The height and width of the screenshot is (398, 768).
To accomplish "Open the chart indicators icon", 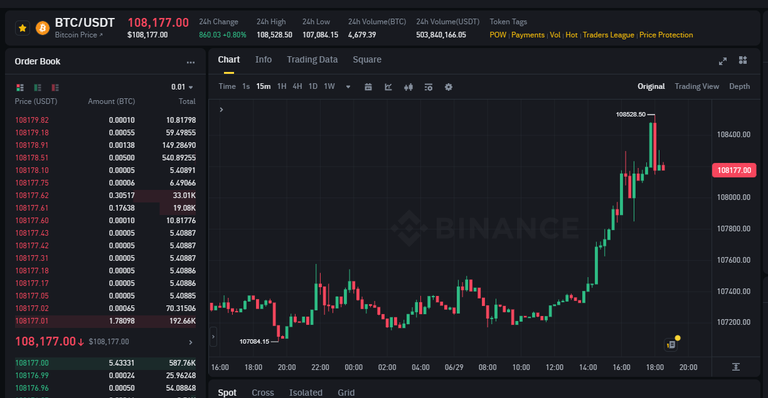I will click(388, 87).
